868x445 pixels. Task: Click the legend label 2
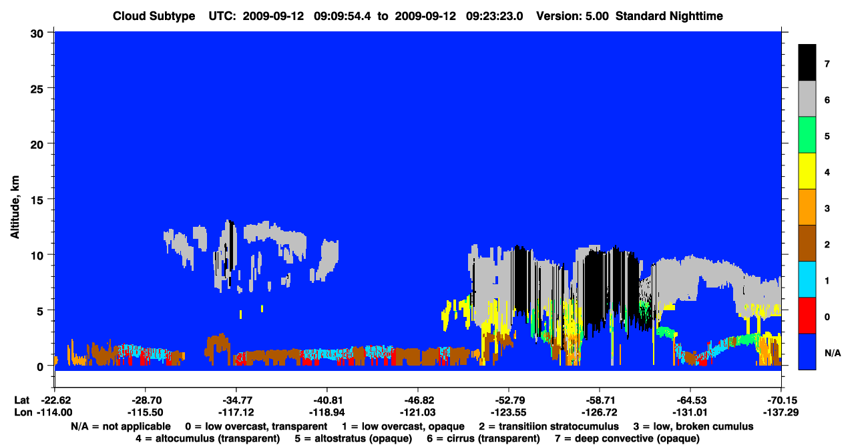pos(827,244)
